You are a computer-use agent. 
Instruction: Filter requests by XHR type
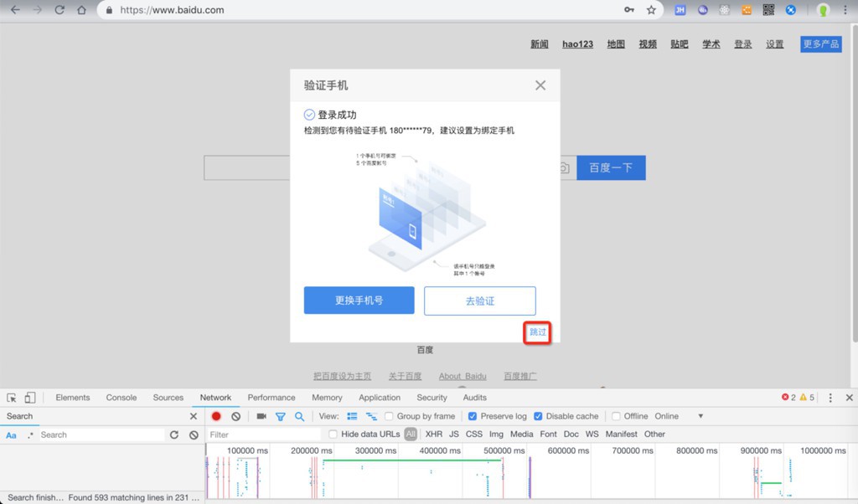(x=434, y=434)
